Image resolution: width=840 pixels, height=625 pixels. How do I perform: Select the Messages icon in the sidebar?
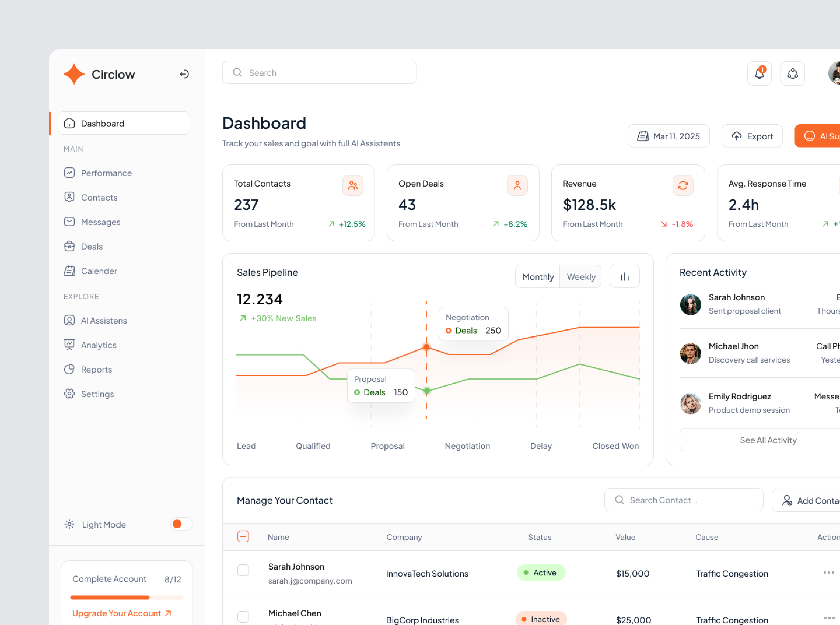(70, 222)
